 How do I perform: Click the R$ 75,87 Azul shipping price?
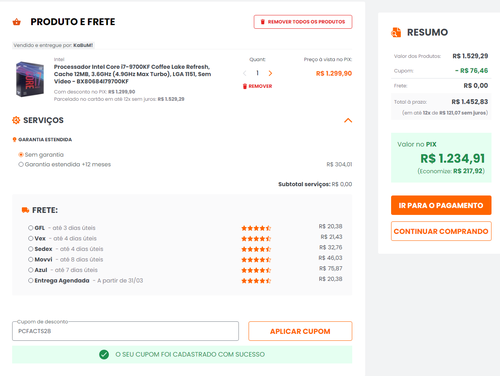tap(331, 268)
